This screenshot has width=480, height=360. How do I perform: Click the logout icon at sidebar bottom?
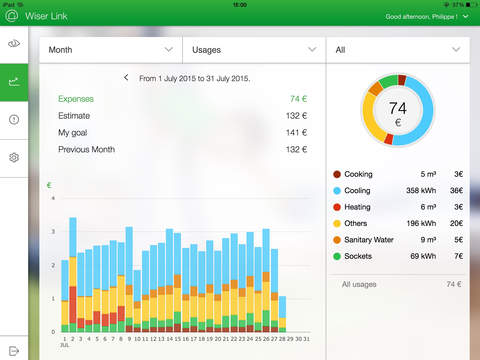14,351
